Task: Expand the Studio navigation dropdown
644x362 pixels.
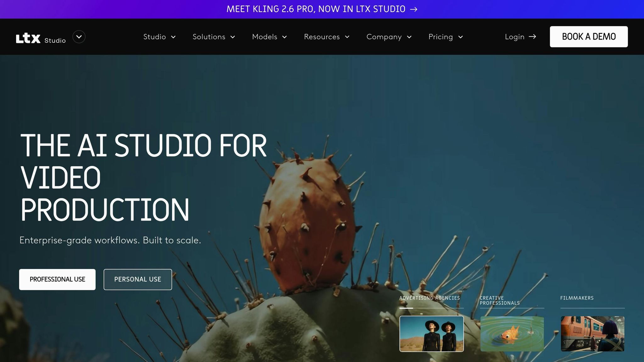Action: pyautogui.click(x=159, y=37)
